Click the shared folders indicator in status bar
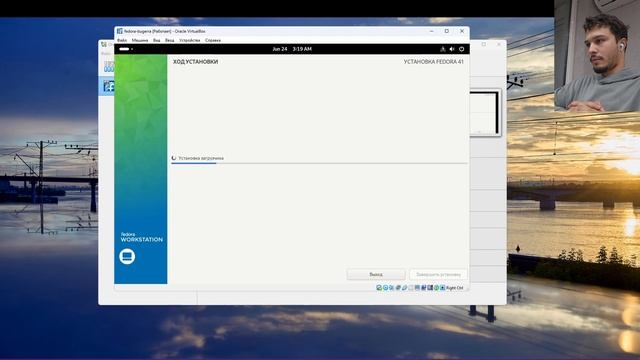This screenshot has width=640, height=360. 411,288
